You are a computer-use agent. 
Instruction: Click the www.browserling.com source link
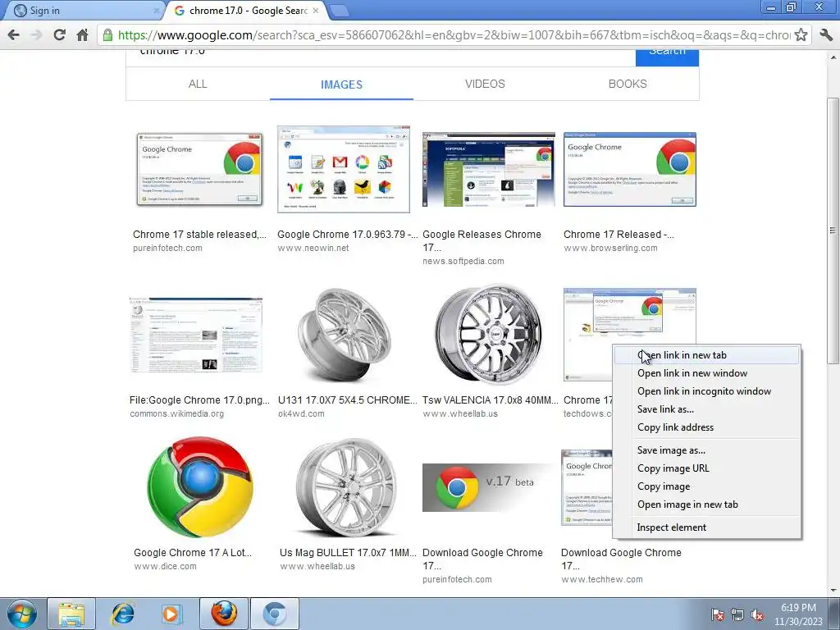coord(610,248)
